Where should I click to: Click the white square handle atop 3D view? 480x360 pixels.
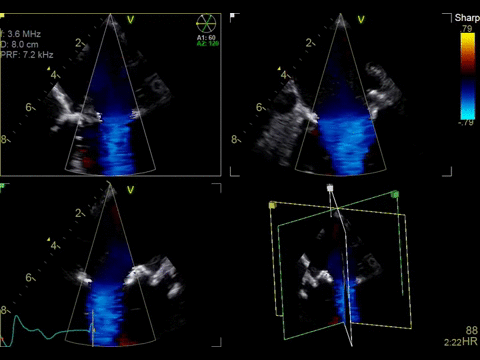(330, 188)
